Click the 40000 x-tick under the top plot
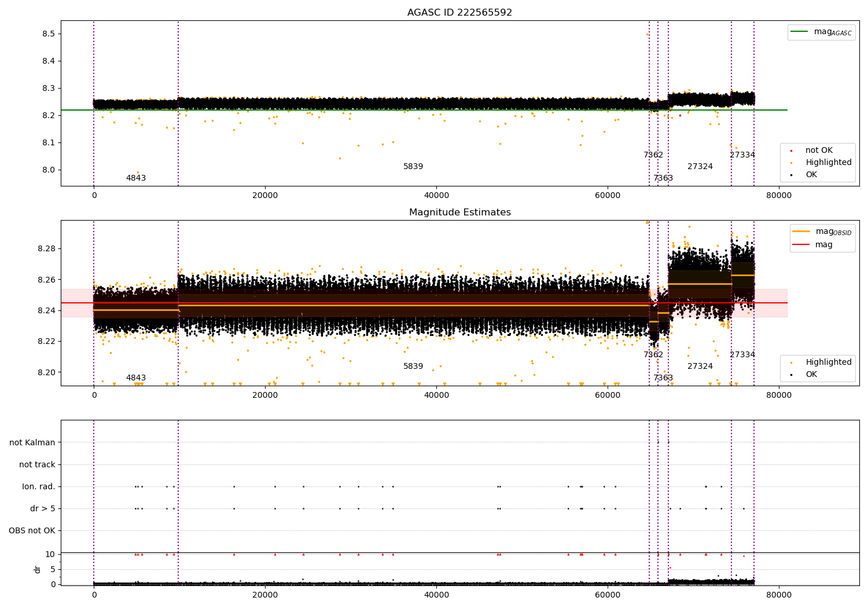Viewport: 868px width, 608px height. (x=436, y=196)
